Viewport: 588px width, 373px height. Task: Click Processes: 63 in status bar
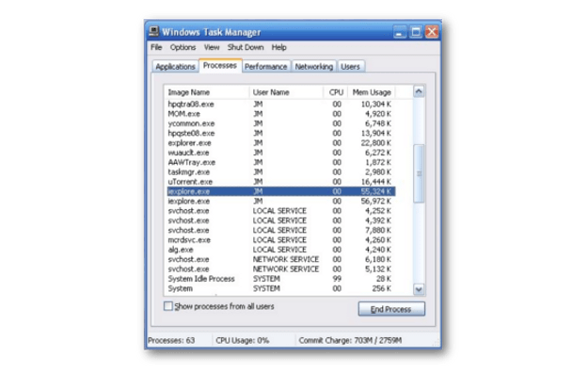[171, 340]
